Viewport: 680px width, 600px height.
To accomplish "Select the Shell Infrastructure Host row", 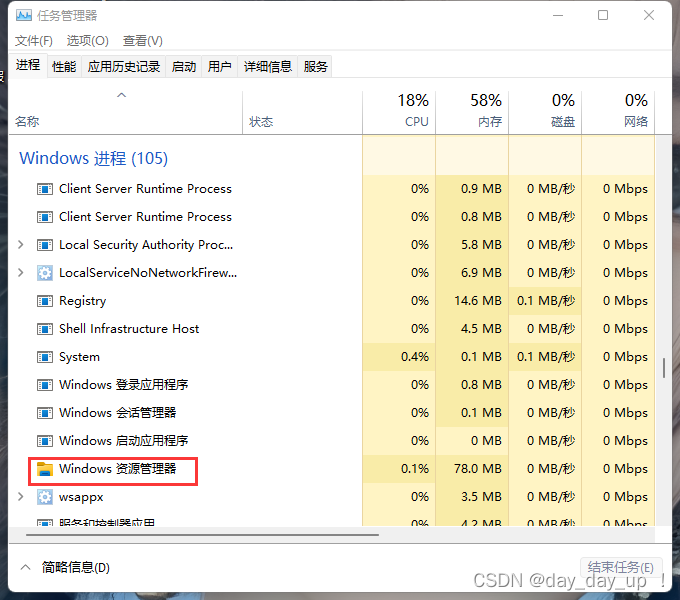I will click(x=332, y=329).
